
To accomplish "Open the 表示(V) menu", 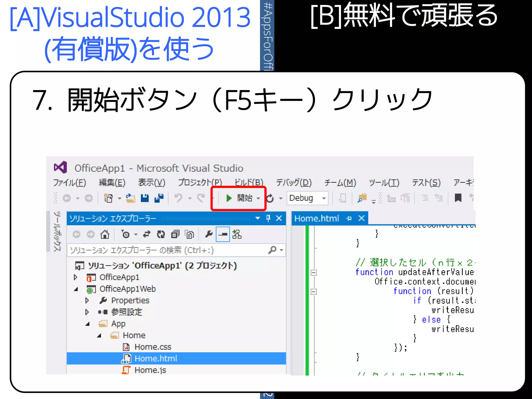I will (151, 183).
